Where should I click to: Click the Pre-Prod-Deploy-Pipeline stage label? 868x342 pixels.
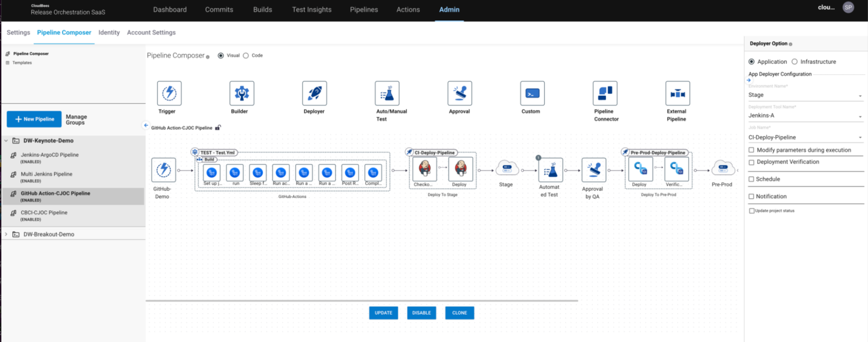tap(658, 152)
